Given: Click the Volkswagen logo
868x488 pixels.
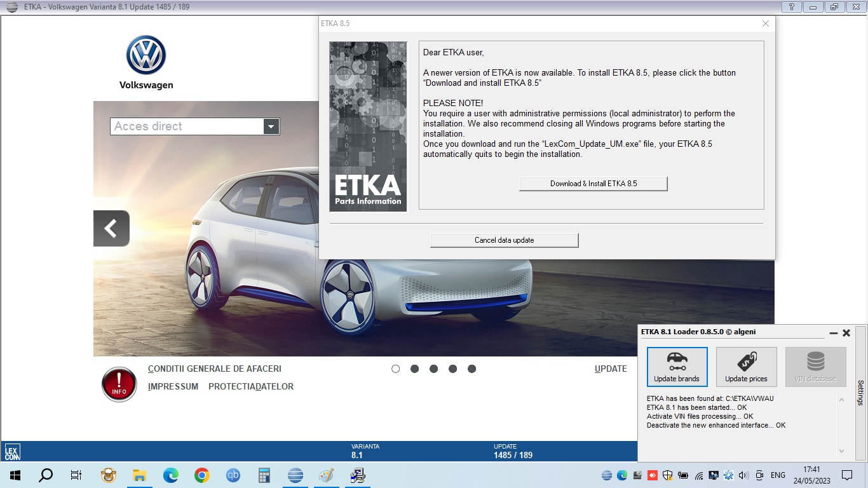Looking at the screenshot, I should [x=146, y=55].
